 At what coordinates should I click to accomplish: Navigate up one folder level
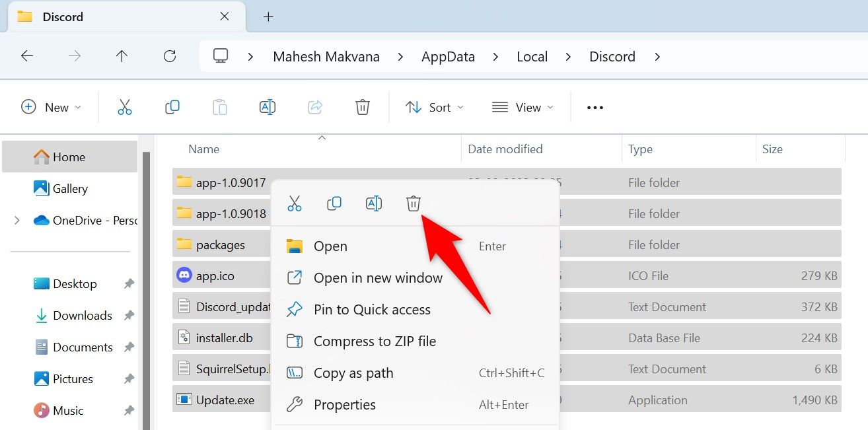tap(122, 56)
